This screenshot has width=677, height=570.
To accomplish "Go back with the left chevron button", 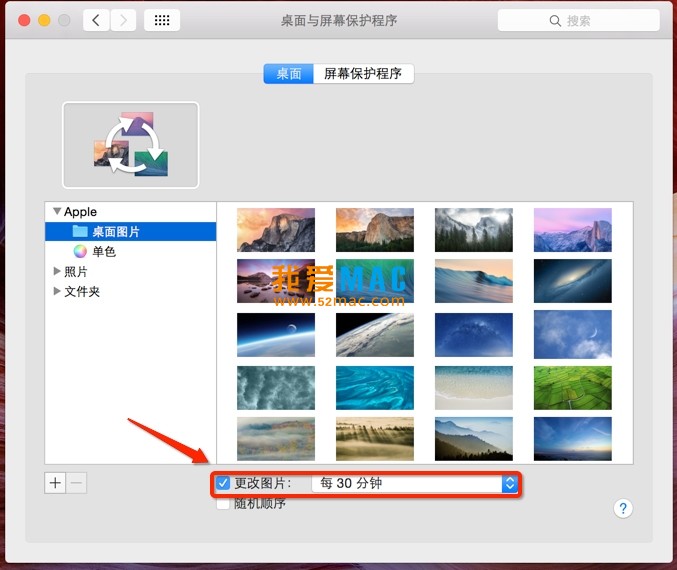I will (x=96, y=20).
